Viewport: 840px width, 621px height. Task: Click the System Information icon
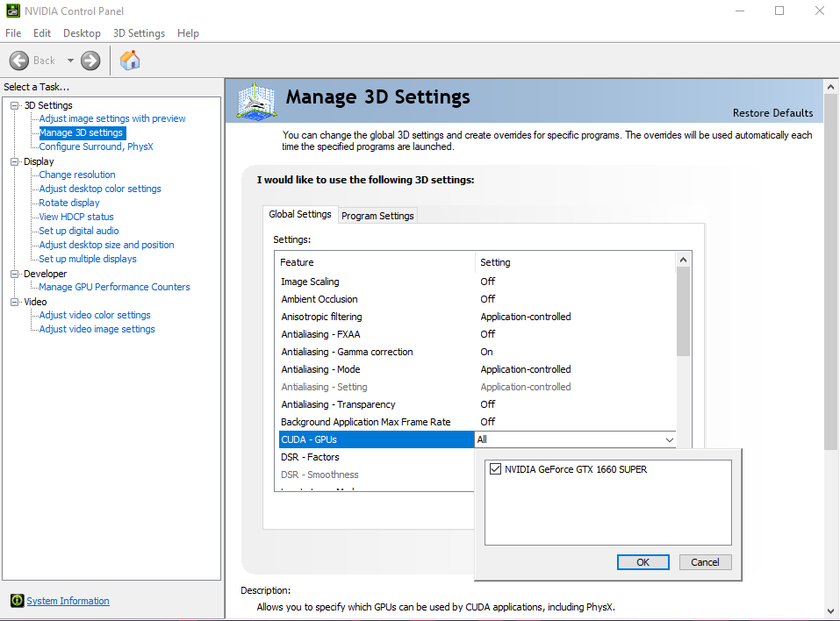[x=18, y=601]
